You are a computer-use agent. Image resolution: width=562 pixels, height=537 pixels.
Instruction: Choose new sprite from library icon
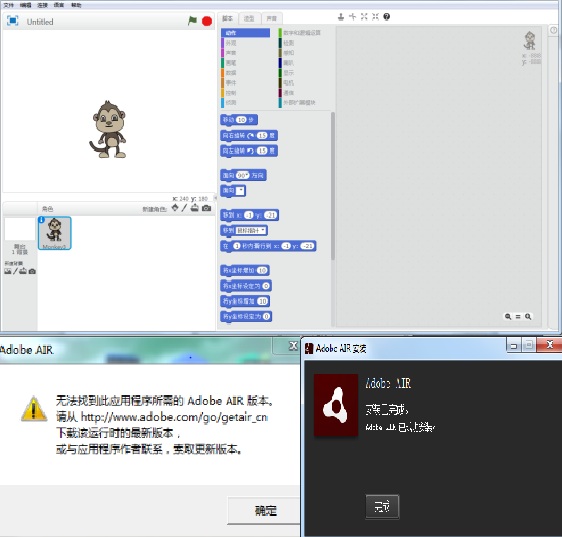[x=175, y=208]
